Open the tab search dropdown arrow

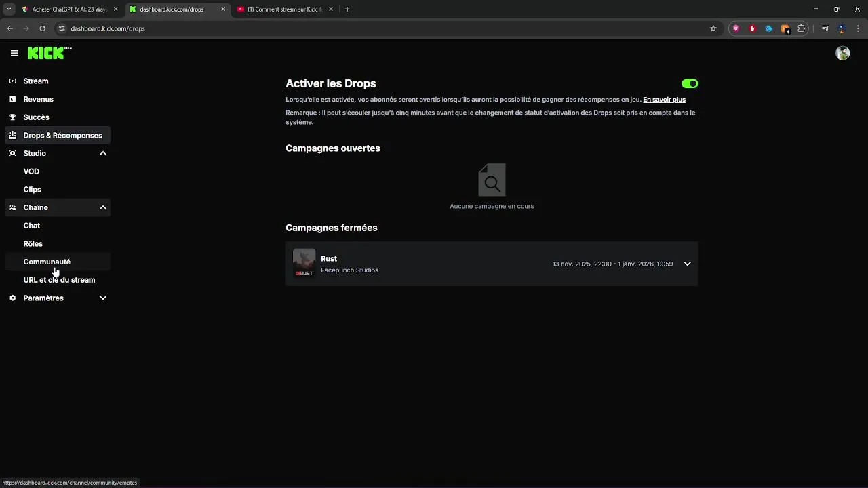[9, 9]
